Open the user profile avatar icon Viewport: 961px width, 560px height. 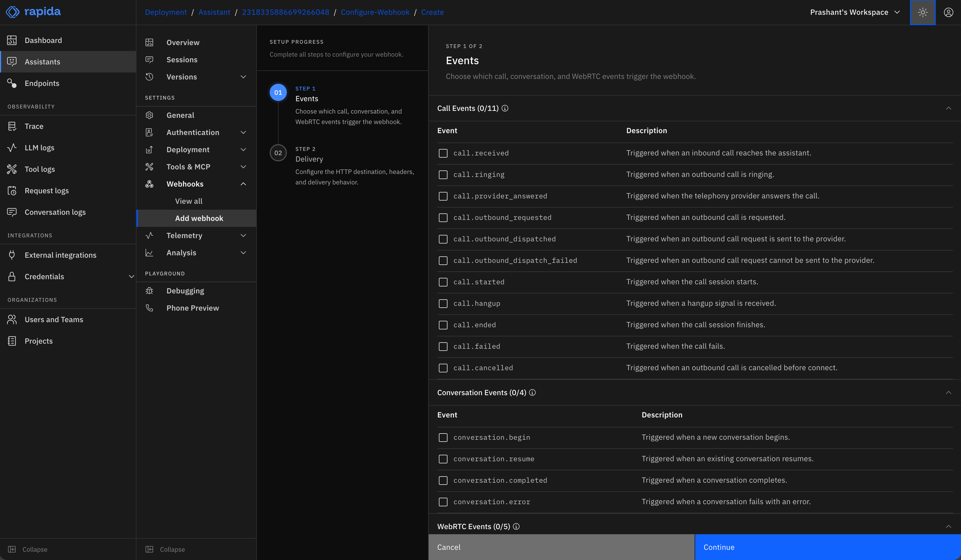coord(948,12)
